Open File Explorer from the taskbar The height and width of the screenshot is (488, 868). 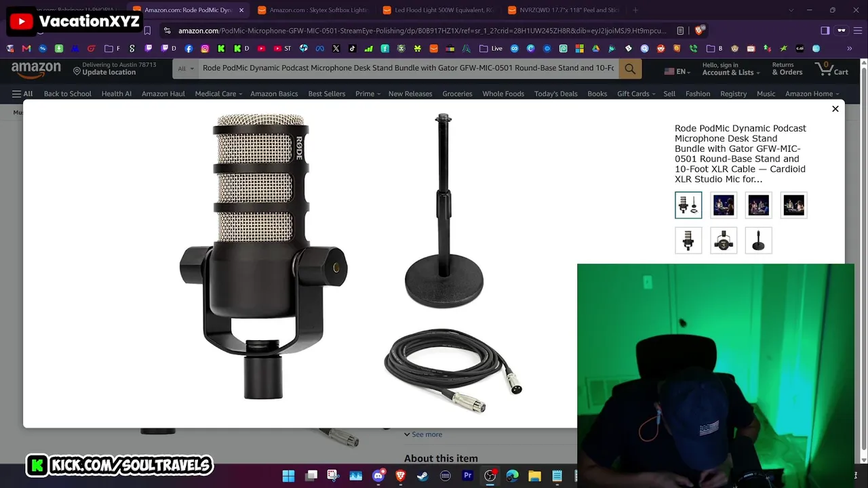534,476
